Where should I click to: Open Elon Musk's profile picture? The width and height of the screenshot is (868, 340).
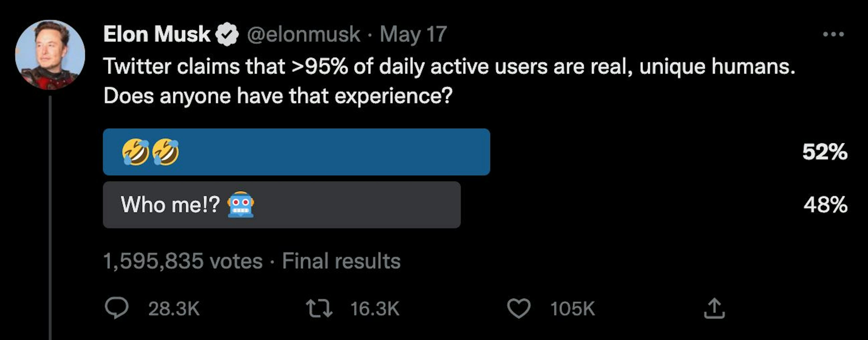pyautogui.click(x=50, y=55)
